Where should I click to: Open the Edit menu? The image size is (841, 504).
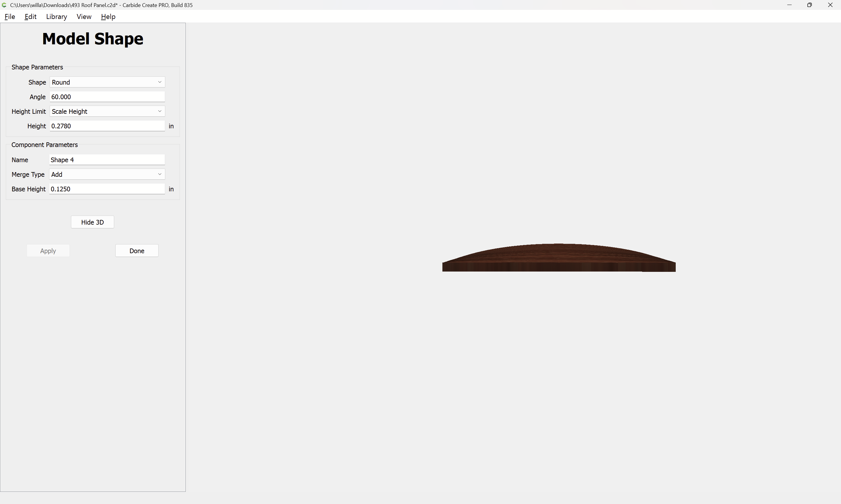[x=30, y=17]
